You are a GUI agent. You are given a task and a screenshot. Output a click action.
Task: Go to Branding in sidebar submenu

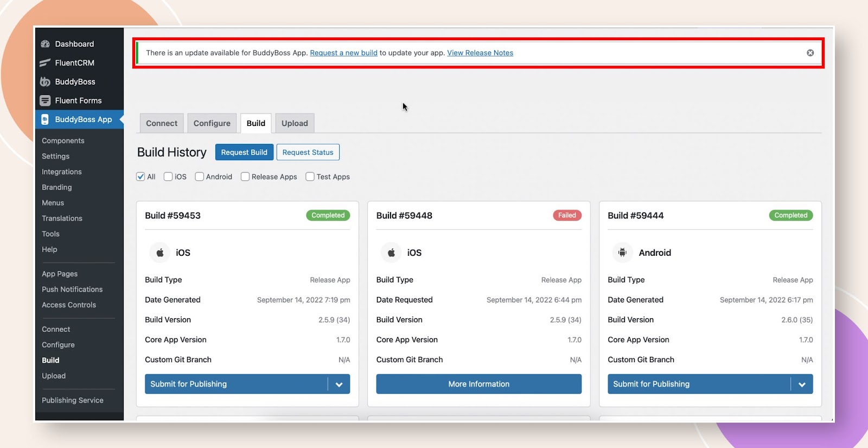pos(56,187)
